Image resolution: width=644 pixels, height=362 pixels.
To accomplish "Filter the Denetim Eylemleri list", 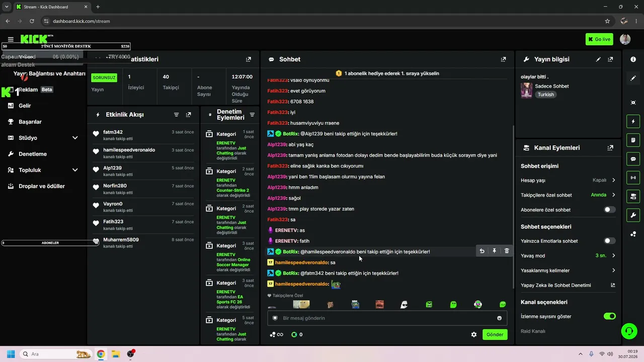I will coord(252,115).
